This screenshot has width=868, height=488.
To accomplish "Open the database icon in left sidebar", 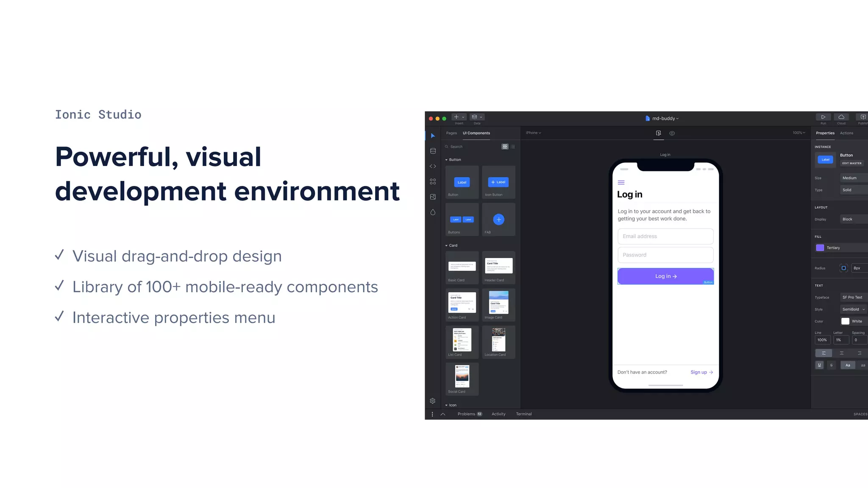I will (433, 151).
